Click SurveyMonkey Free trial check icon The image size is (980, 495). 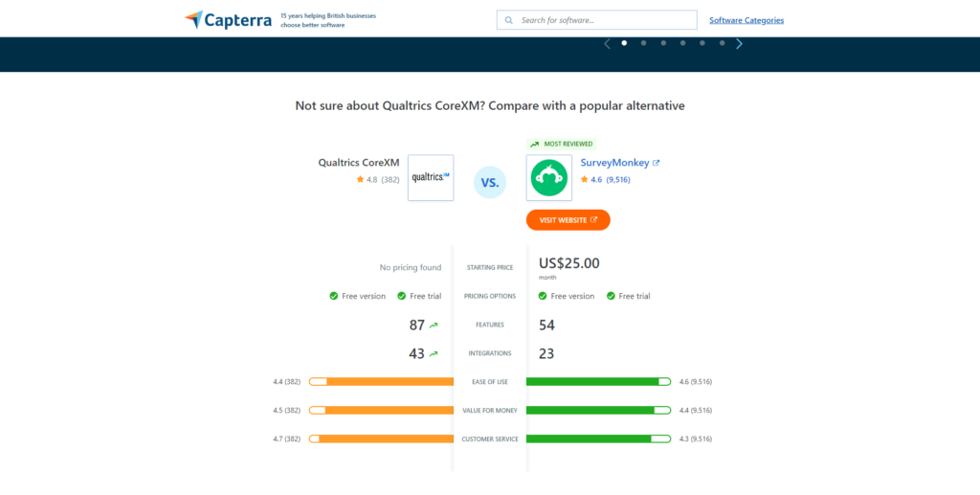point(611,296)
